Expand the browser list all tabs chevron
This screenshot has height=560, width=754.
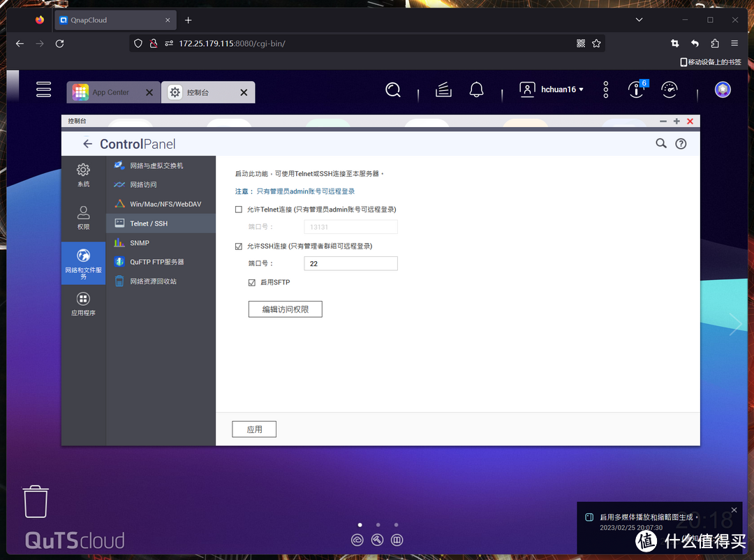click(639, 20)
